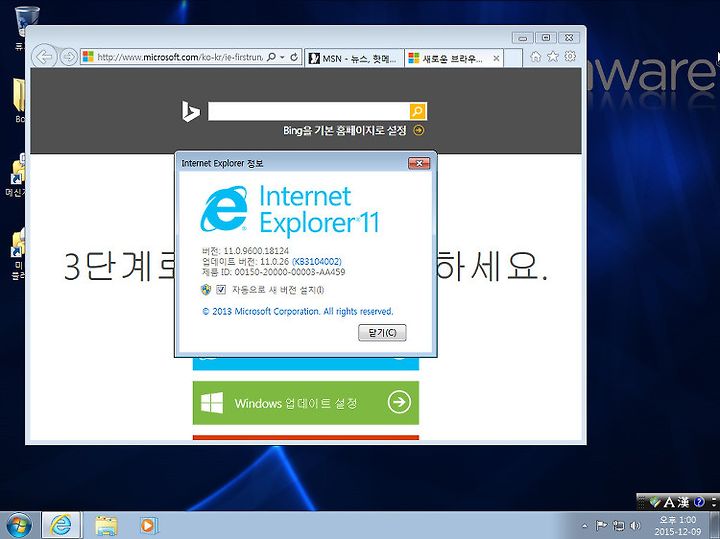This screenshot has height=539, width=720.
Task: Click the Windows logo on the green tile
Action: click(x=212, y=403)
